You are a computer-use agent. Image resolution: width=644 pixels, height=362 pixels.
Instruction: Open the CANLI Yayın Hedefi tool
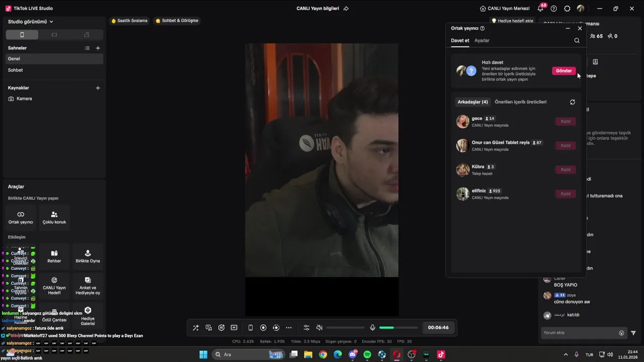tap(54, 286)
